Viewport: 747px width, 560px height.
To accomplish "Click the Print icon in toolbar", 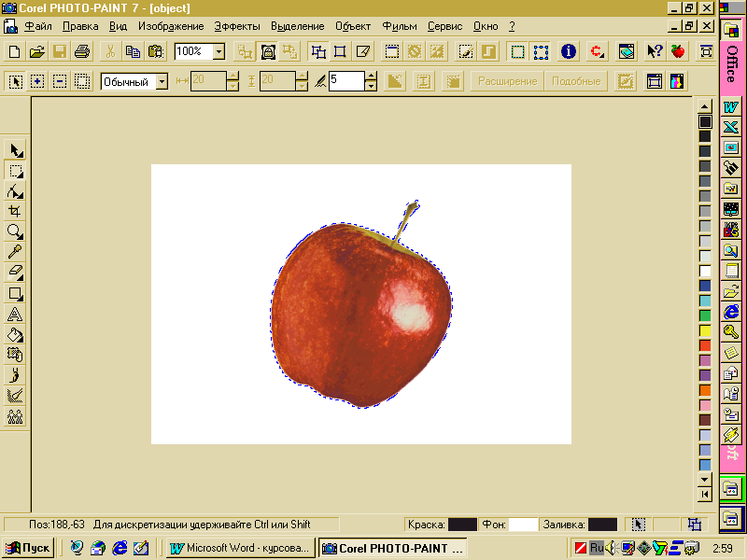I will [x=82, y=51].
